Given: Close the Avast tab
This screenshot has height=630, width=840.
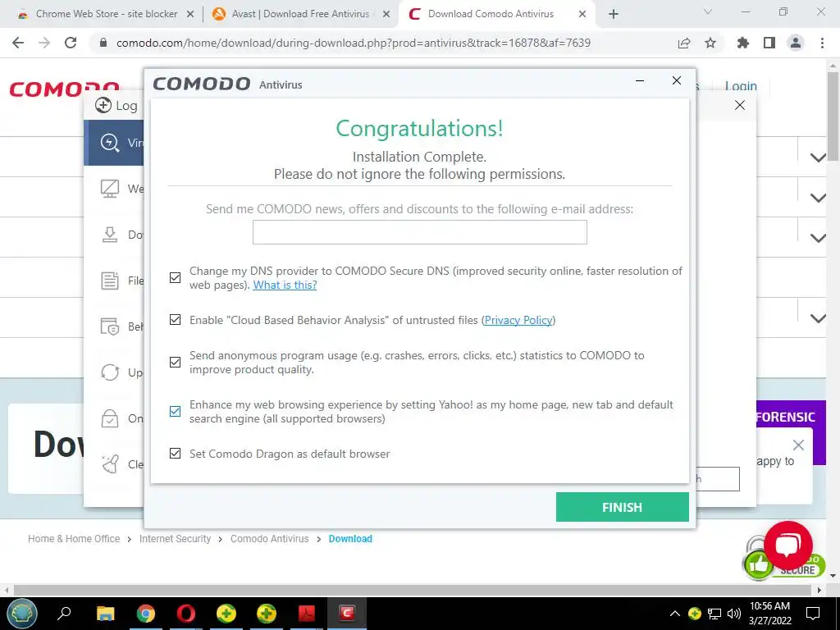Looking at the screenshot, I should 386,15.
